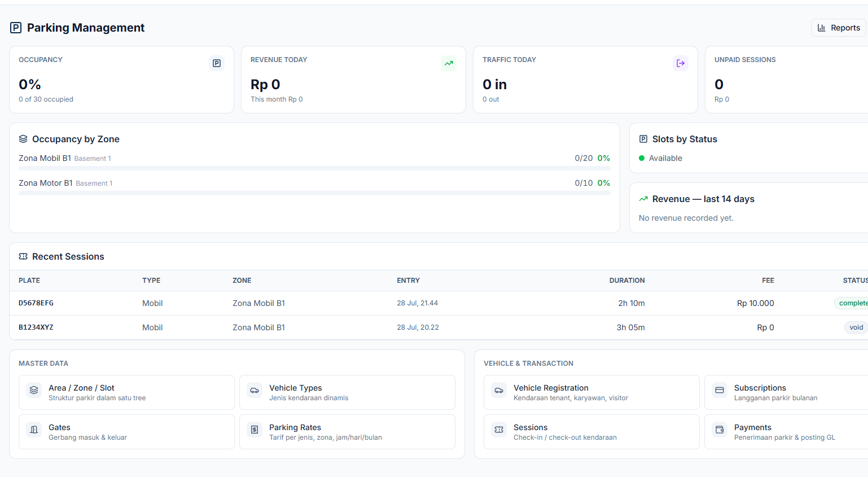Click the ENTRY column header
Image resolution: width=868 pixels, height=477 pixels.
pos(409,281)
